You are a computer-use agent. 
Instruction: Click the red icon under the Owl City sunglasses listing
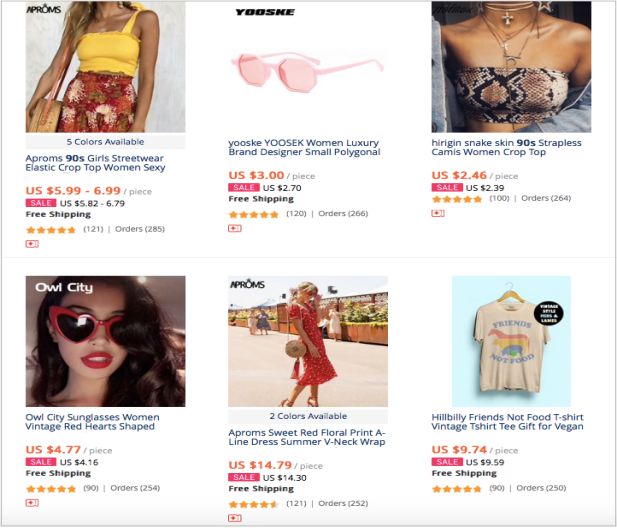(32, 503)
